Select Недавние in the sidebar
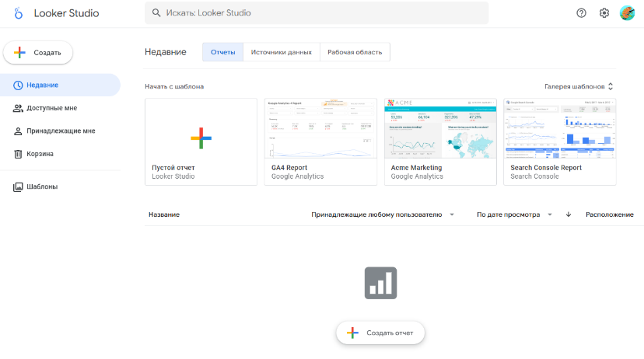The width and height of the screenshot is (644, 359). coord(60,85)
